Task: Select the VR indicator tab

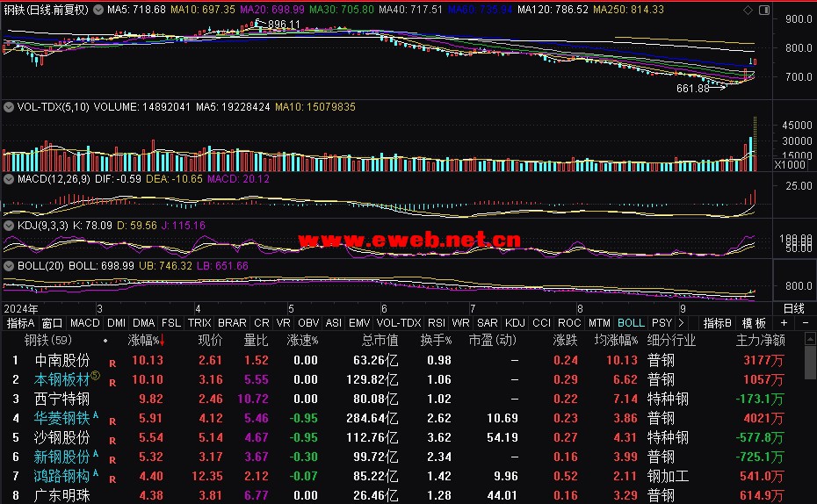Action: (283, 323)
